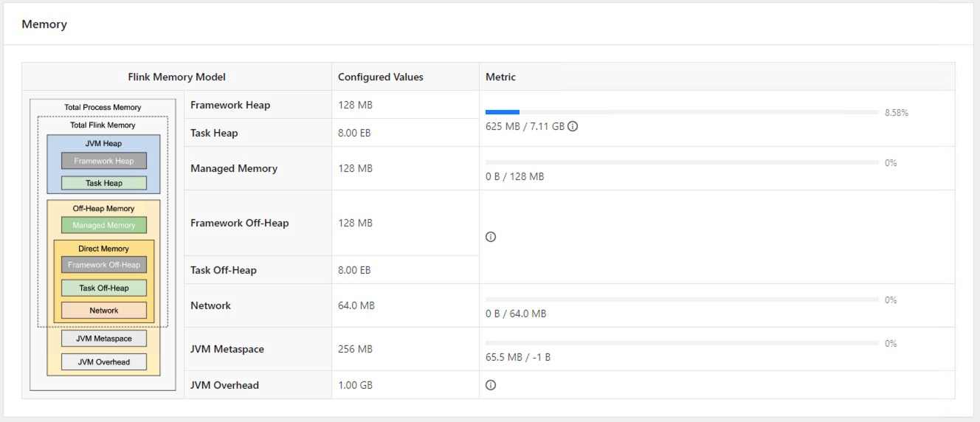
Task: Click the 64.0 MB configured Network value
Action: point(356,305)
